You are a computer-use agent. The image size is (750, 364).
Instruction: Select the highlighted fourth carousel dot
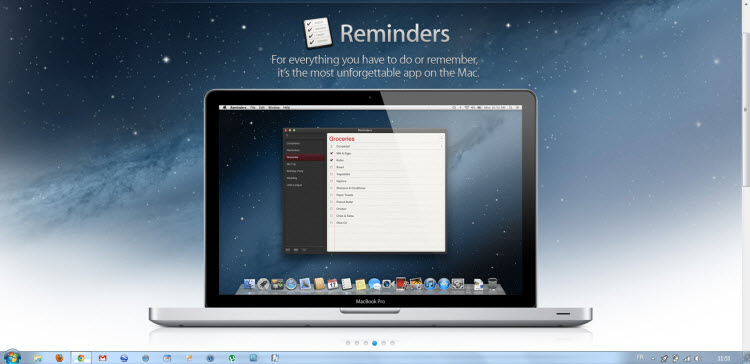[375, 343]
